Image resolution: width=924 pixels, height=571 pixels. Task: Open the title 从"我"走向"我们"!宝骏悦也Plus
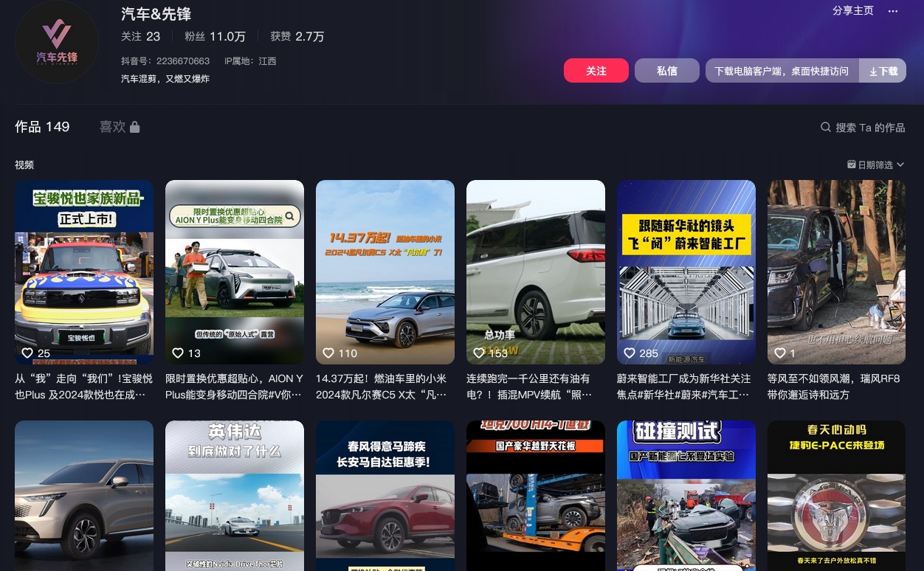[x=84, y=387]
